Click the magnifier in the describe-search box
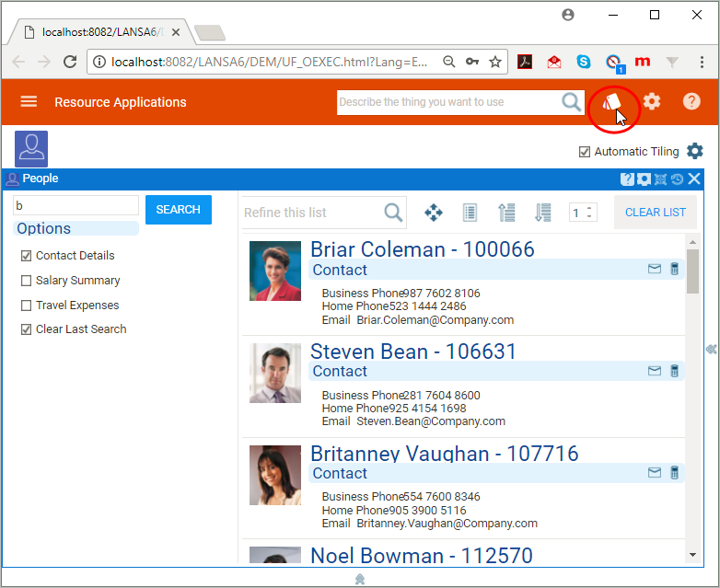 click(x=572, y=102)
